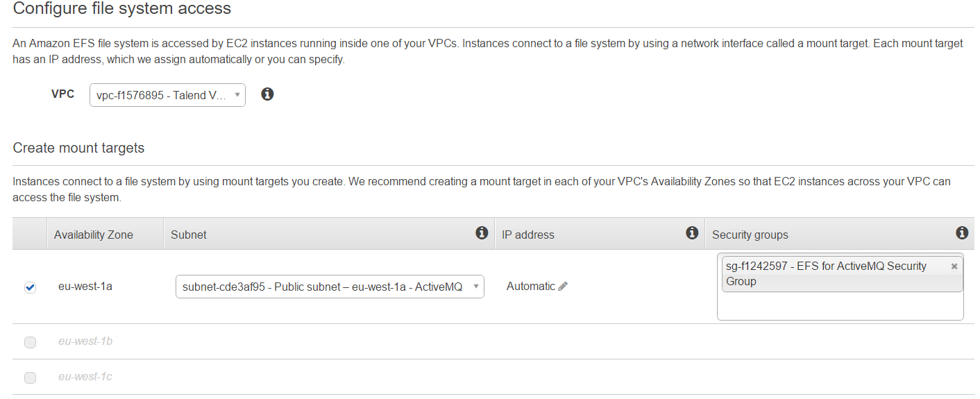
Task: Select the eu-west-1c availability zone row label
Action: [85, 377]
